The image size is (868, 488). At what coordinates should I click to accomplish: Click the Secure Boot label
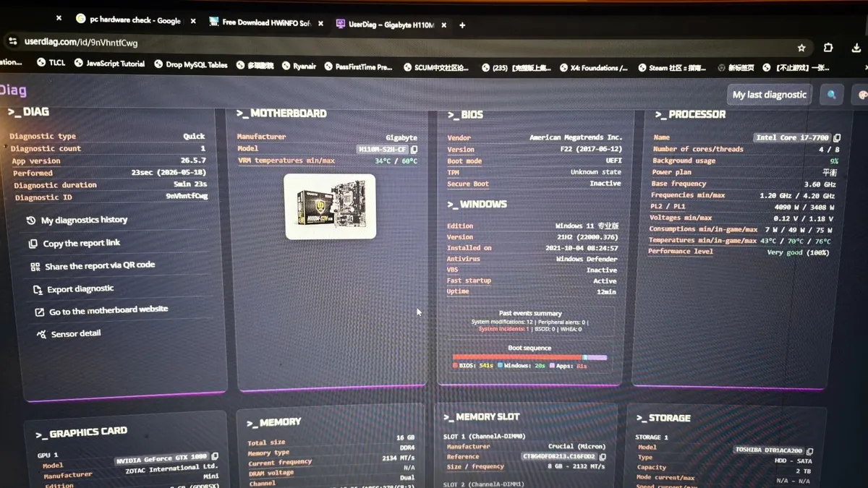tap(468, 184)
